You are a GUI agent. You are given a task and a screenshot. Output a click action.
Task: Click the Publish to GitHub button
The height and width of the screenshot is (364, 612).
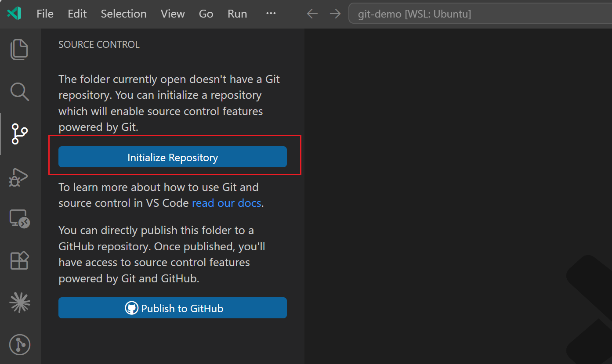(x=173, y=308)
